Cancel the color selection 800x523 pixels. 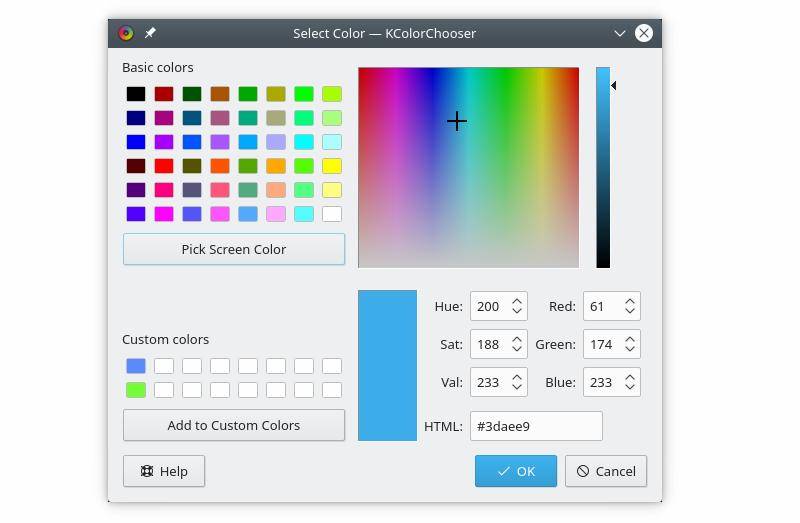(x=606, y=471)
